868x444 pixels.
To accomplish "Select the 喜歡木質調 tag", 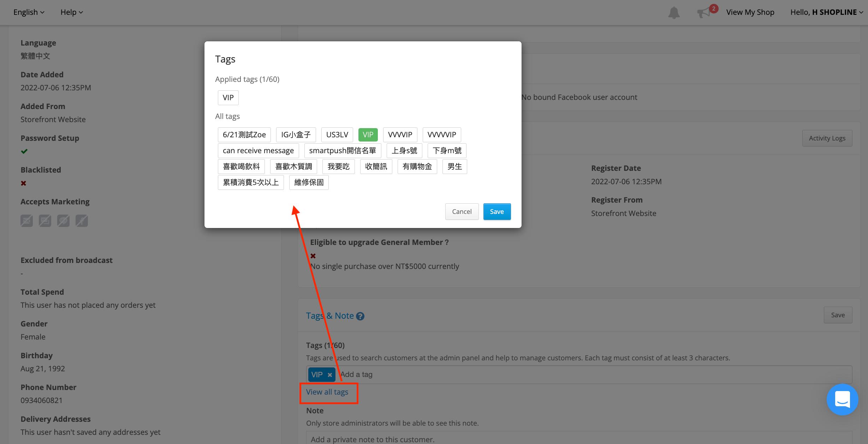I will point(293,166).
